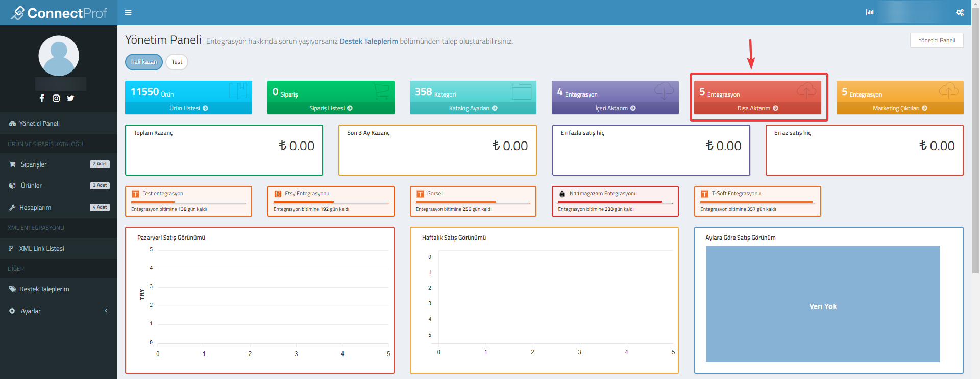Open XML Link Listesi in sidebar
The height and width of the screenshot is (379, 980).
click(59, 249)
